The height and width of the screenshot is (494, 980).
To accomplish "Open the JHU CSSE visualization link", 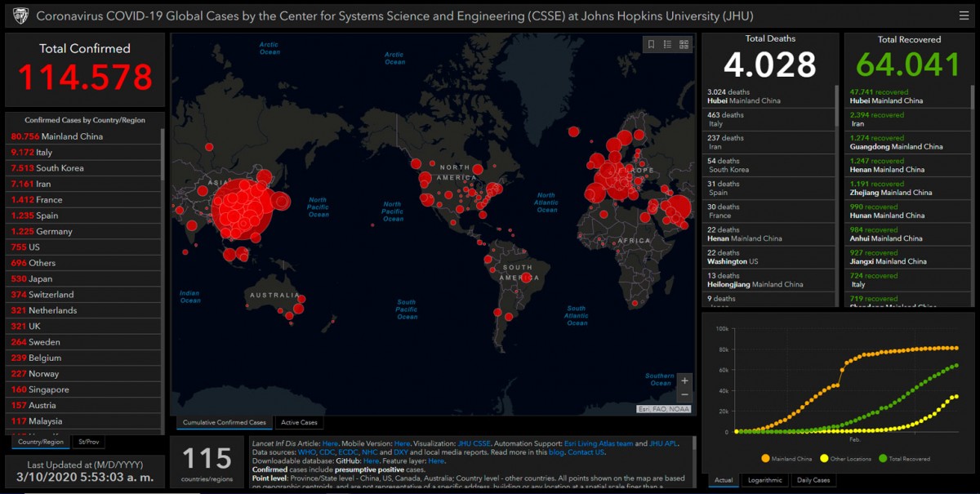I will pos(474,443).
